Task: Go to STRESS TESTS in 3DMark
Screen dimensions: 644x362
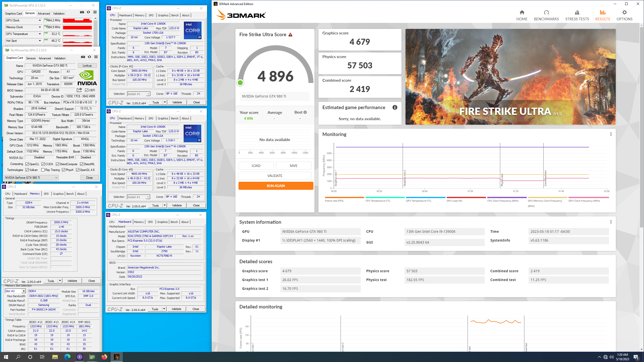Action: click(x=577, y=15)
